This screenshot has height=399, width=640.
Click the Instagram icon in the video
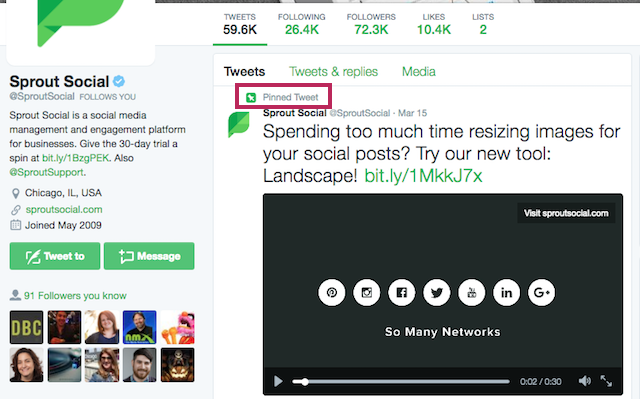pyautogui.click(x=367, y=293)
